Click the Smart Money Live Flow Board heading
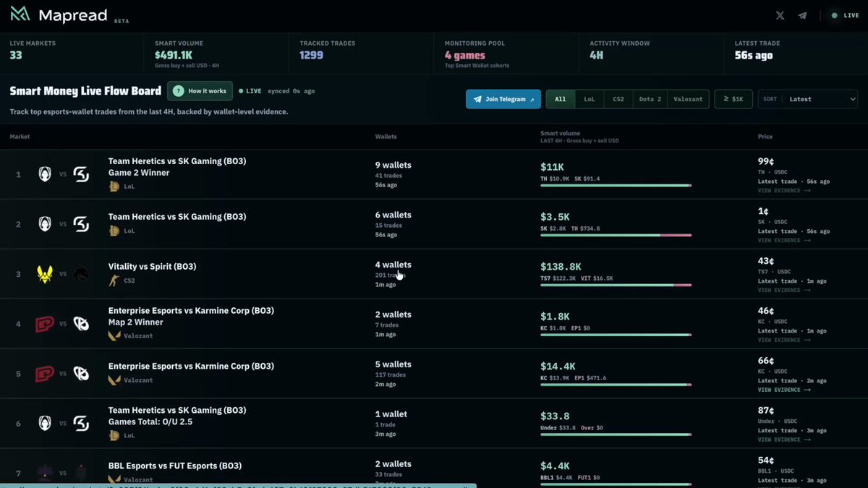 [x=85, y=91]
